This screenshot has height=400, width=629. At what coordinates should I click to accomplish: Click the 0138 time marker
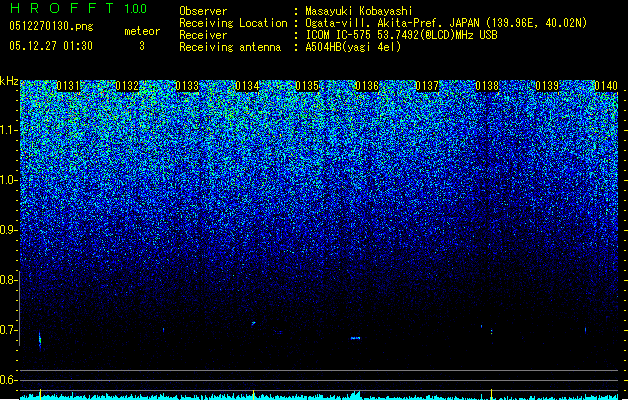[487, 86]
